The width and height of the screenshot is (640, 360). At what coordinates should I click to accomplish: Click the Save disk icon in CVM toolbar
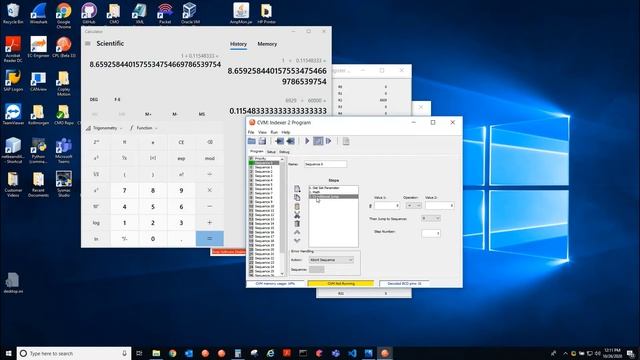(262, 141)
